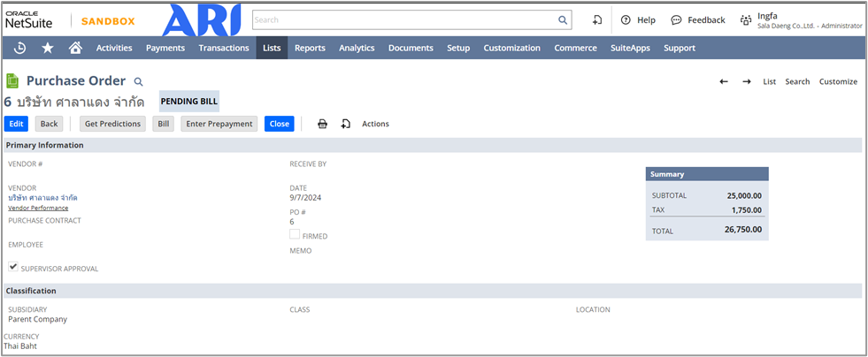Screen dimensions: 868x357
Task: Open the Customization menu
Action: 512,48
